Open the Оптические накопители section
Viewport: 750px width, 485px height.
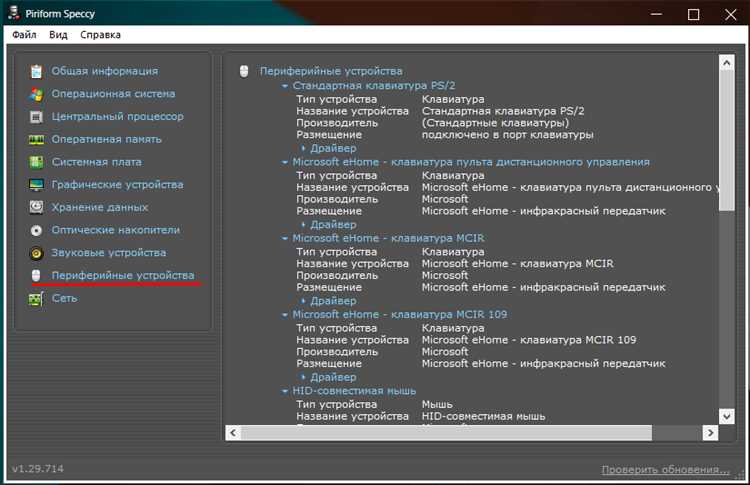coord(116,230)
